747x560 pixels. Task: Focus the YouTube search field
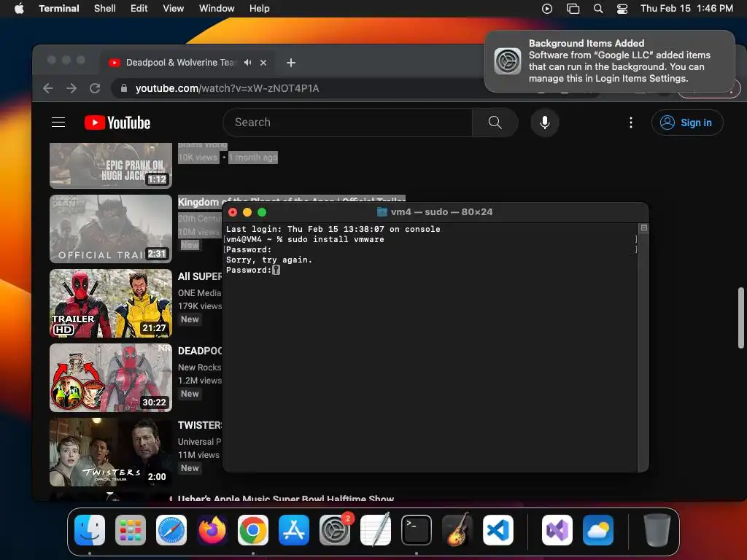click(x=348, y=122)
